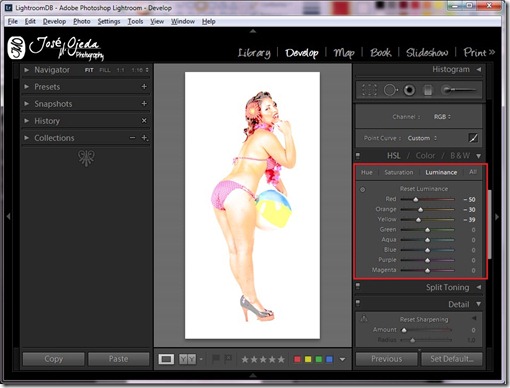Hide the left panel group arrow
Image resolution: width=510 pixels, height=388 pixels.
tap(8, 216)
